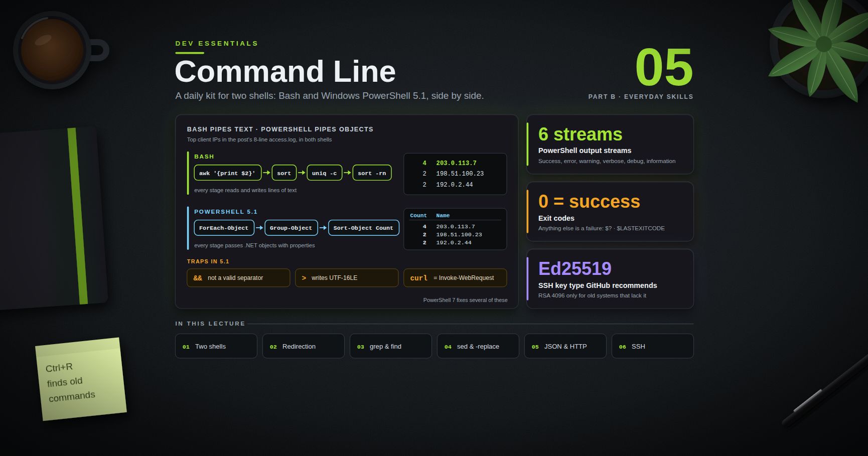868x456 pixels.
Task: Select the "PowerShell output streams" subtitle
Action: (585, 150)
